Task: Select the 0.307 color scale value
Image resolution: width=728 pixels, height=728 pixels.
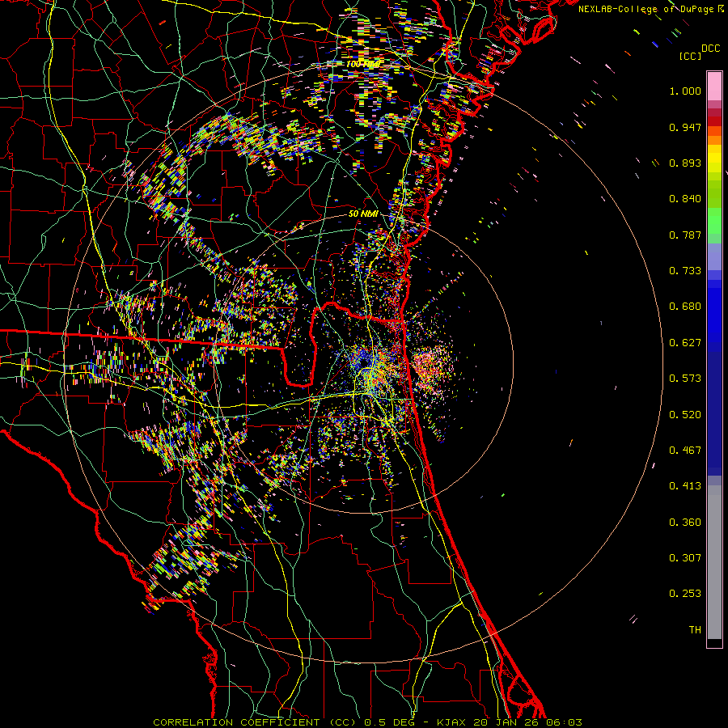Action: pos(685,558)
